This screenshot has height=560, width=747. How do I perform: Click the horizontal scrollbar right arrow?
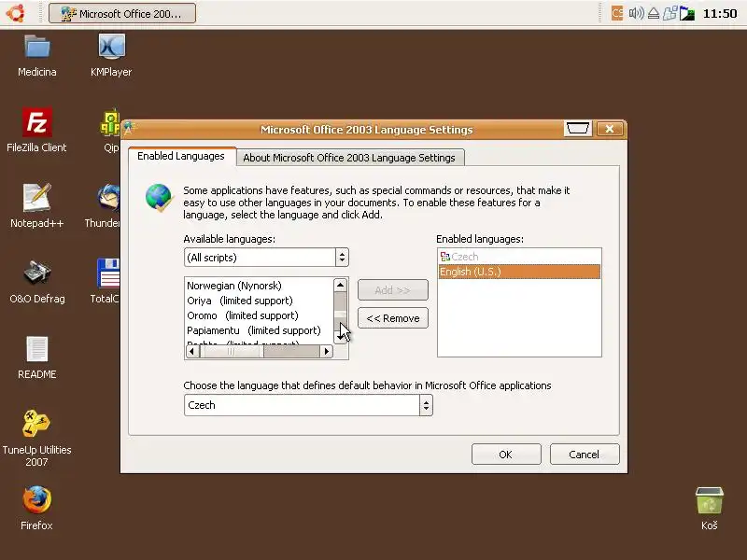(x=326, y=352)
